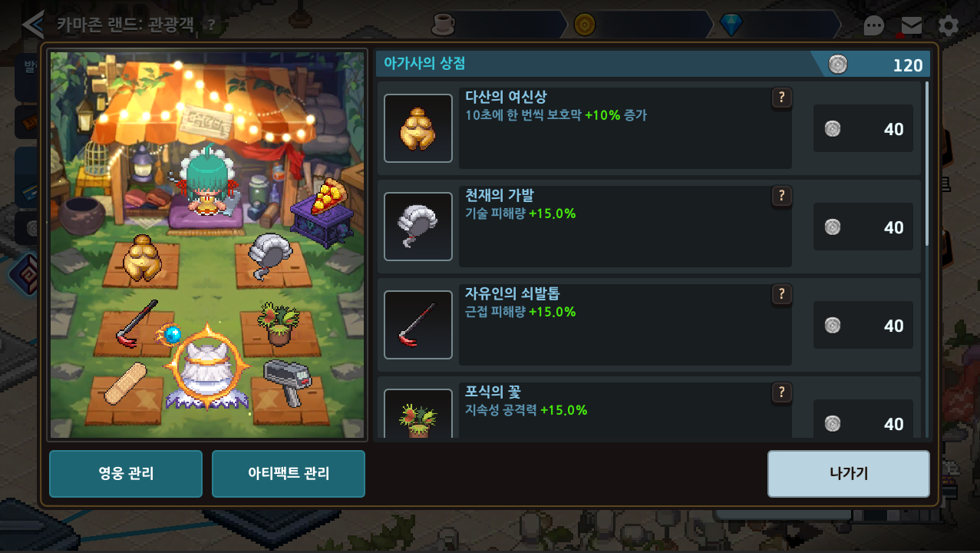The image size is (980, 553).
Task: Click the blue diamond currency icon
Action: click(x=731, y=25)
